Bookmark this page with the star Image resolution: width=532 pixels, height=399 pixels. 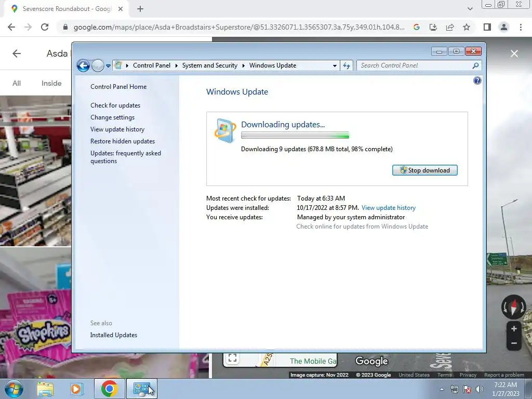tap(467, 27)
